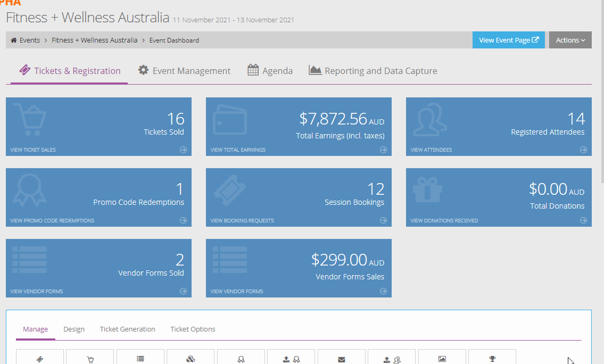Click the arrow icon on Total Earnings card
Screen dimensions: 604x364
click(383, 150)
